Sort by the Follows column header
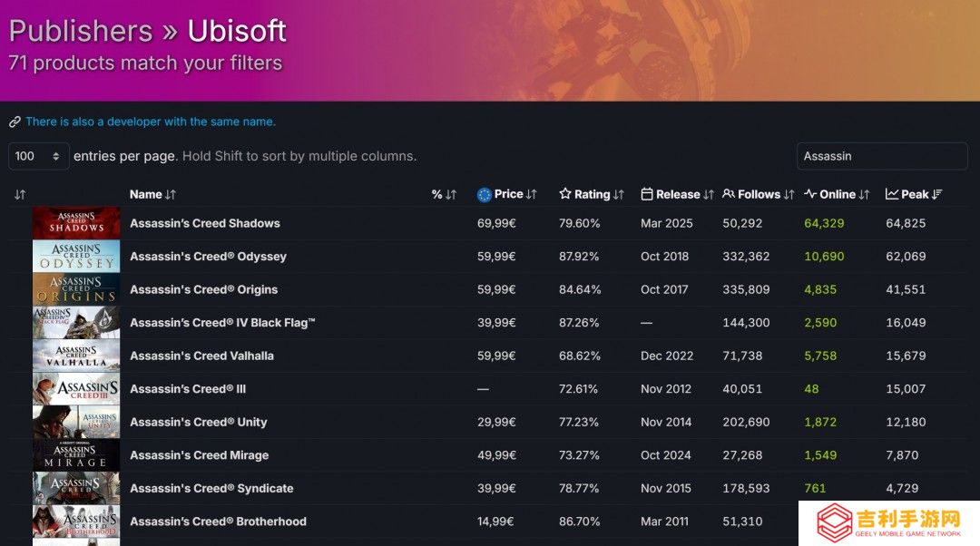980x546 pixels. [758, 194]
